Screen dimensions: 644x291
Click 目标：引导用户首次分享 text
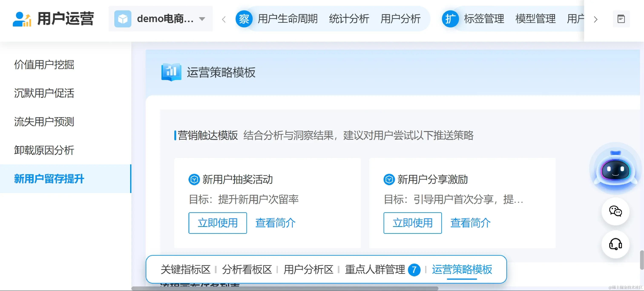453,199
